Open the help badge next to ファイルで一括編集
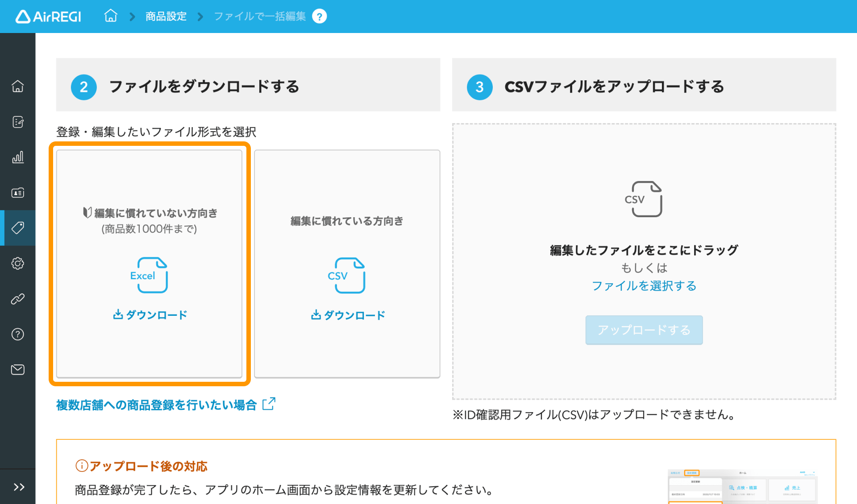Viewport: 857px width, 504px height. [320, 16]
